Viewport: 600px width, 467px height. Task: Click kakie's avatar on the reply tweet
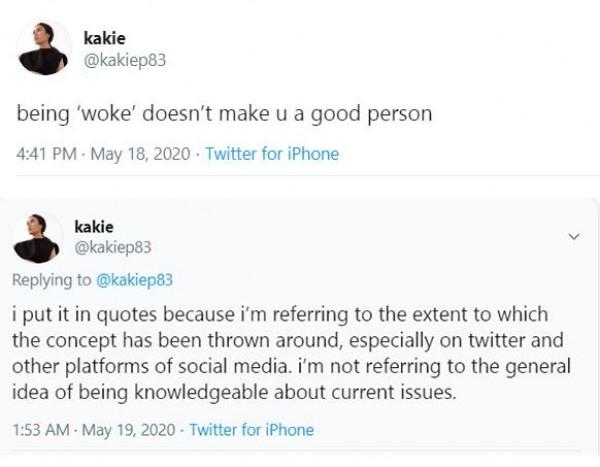click(x=38, y=239)
